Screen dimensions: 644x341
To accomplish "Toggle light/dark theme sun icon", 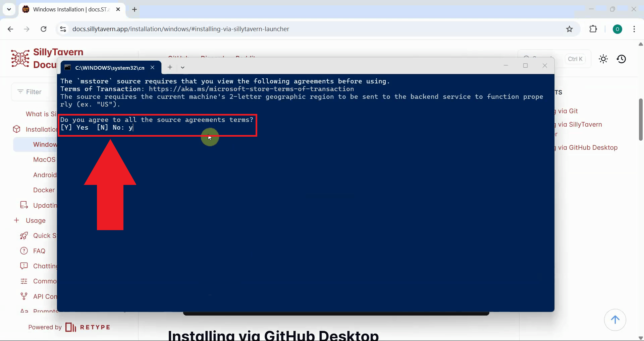I will click(603, 59).
